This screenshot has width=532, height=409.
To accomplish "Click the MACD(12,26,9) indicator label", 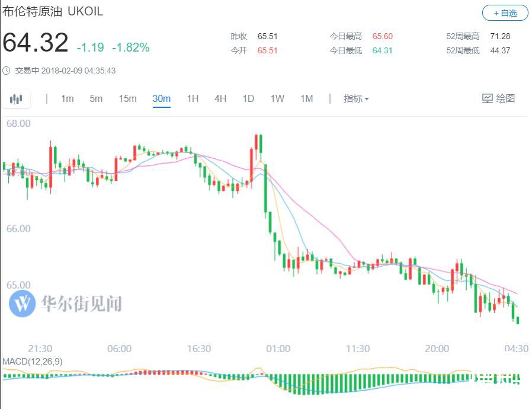I will pos(32,362).
